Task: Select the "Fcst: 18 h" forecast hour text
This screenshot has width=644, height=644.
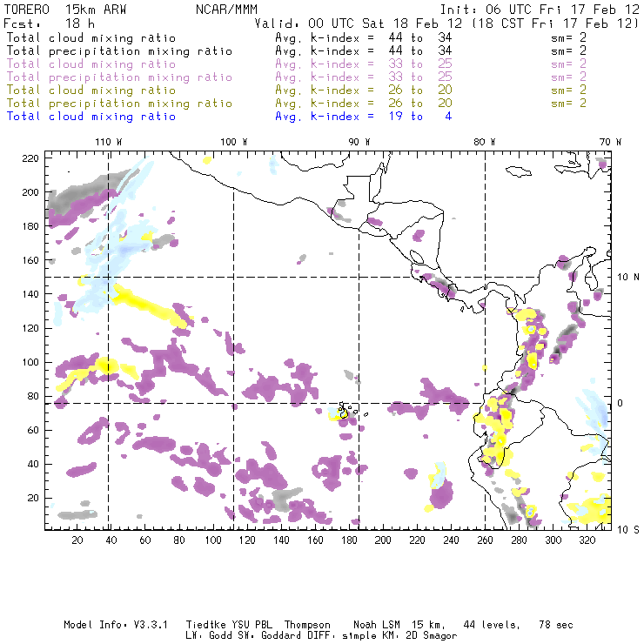Action: [x=50, y=23]
